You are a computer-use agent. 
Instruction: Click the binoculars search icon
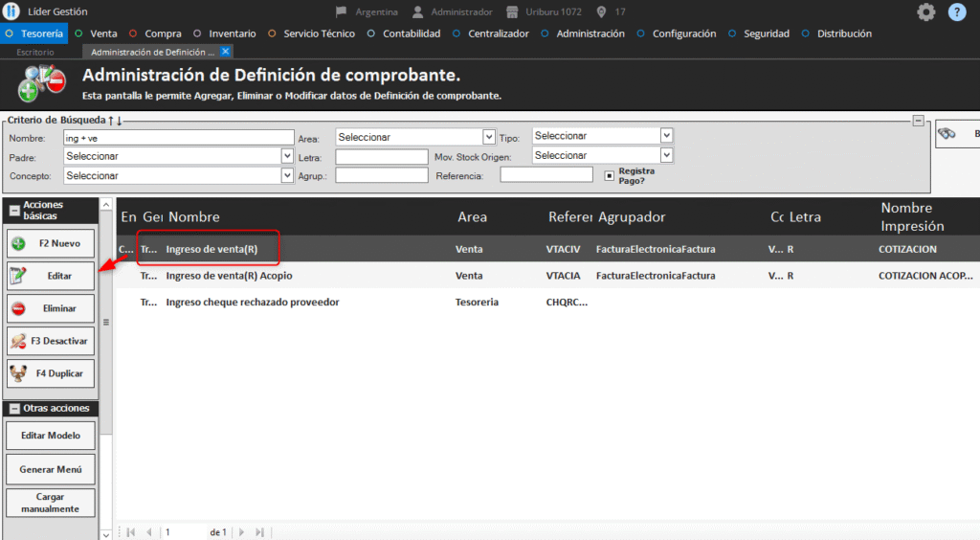(947, 135)
